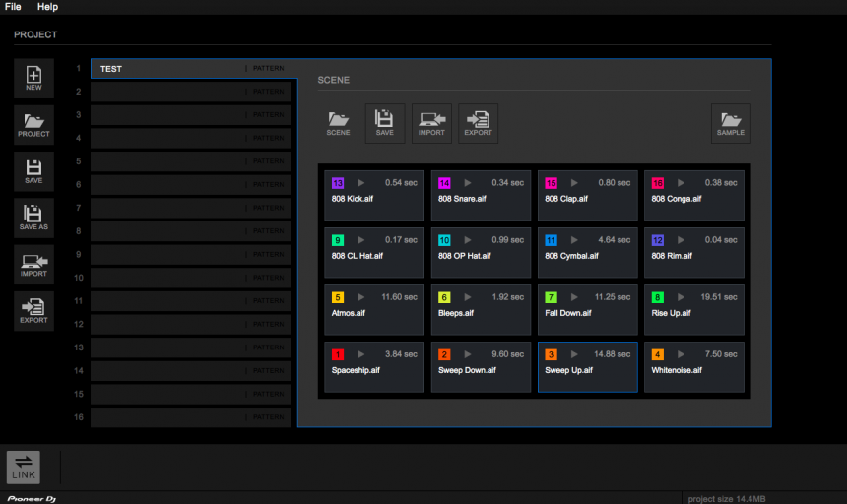Open the Help menu

pos(47,7)
